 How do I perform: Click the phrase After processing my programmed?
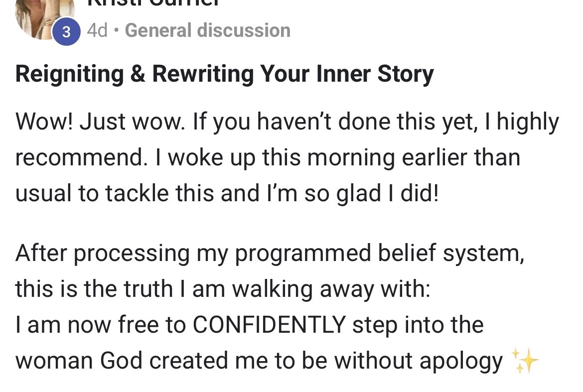coord(193,254)
